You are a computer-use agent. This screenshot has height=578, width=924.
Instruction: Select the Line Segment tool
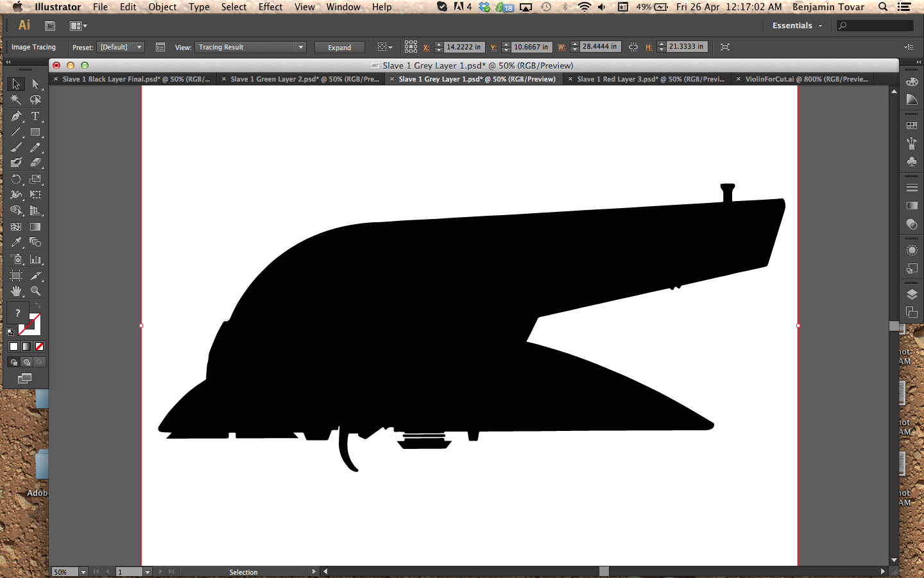coord(16,132)
